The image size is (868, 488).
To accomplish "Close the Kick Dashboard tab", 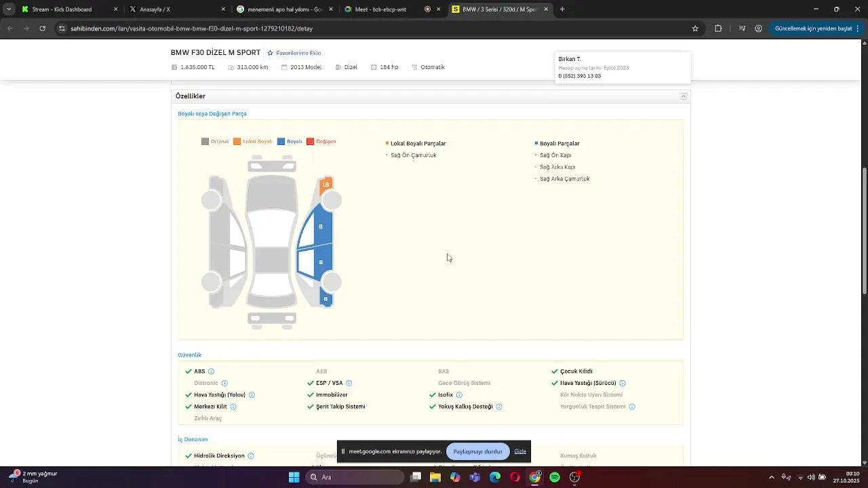I will (x=115, y=9).
